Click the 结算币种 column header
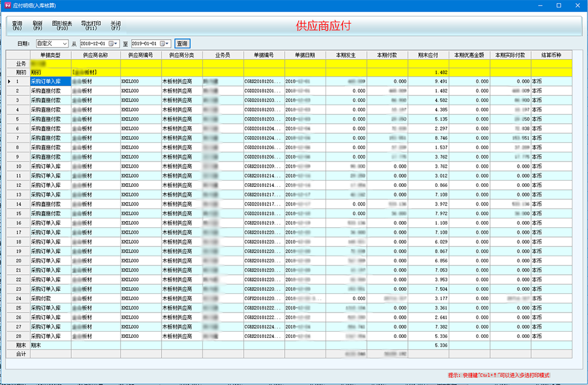Screen dimensions: 588x385 [x=551, y=55]
